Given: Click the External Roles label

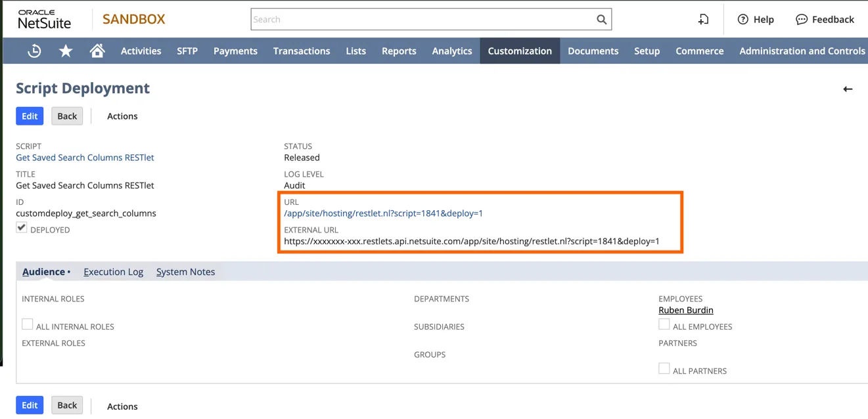Looking at the screenshot, I should (x=54, y=343).
